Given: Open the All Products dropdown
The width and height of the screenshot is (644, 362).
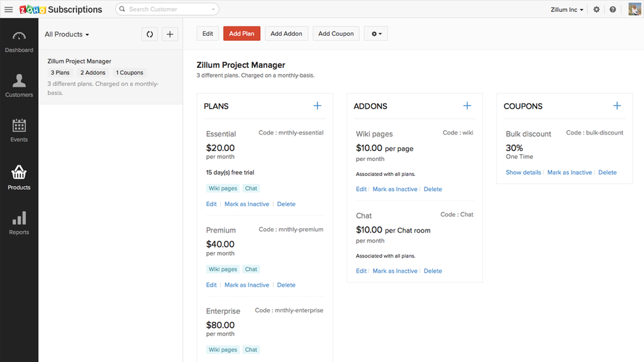Looking at the screenshot, I should (66, 34).
